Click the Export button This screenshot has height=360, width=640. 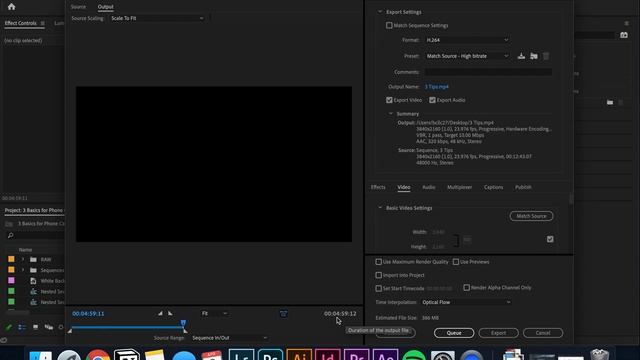coord(498,333)
